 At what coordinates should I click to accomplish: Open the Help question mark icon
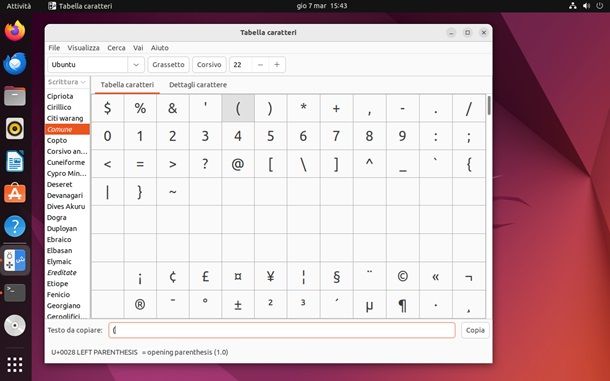coord(15,226)
